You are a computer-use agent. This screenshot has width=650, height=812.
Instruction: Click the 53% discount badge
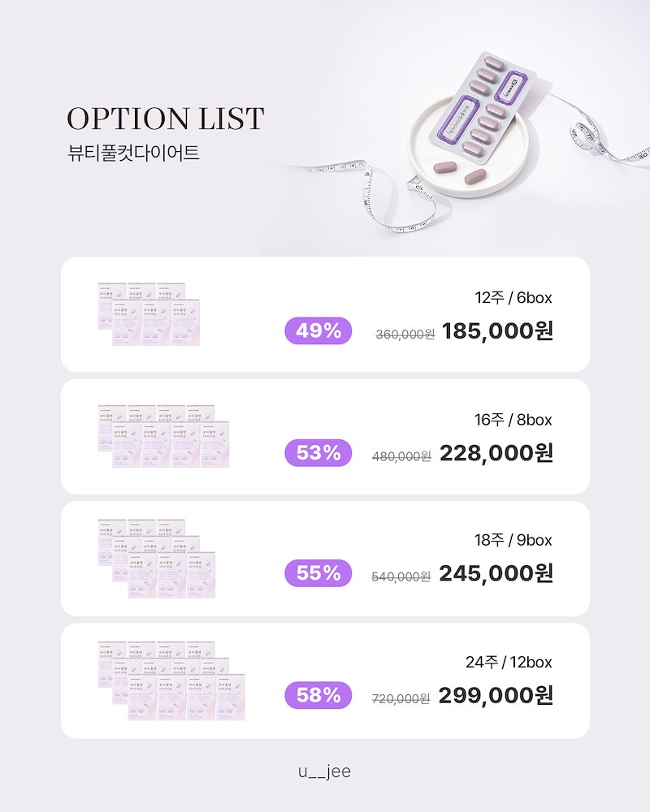[x=318, y=453]
